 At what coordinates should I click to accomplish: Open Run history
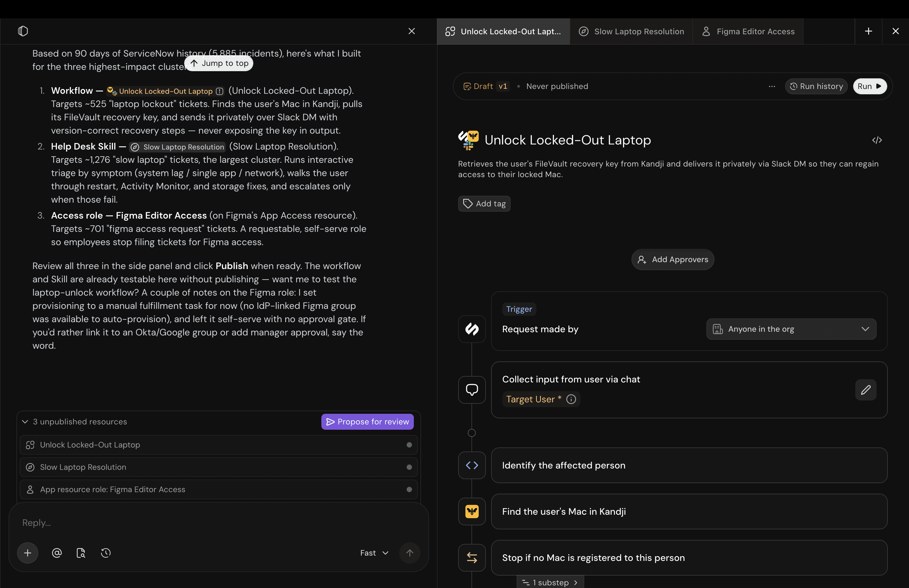click(816, 86)
